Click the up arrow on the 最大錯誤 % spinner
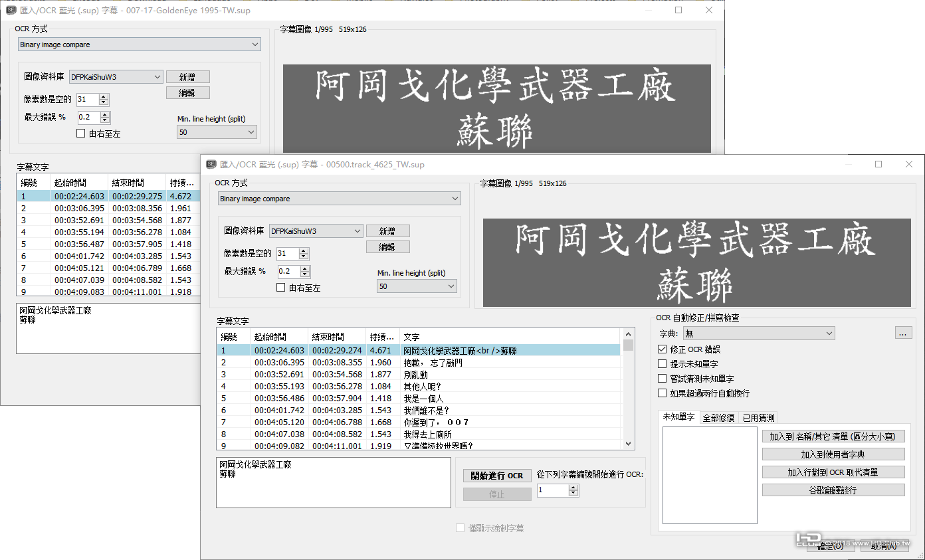This screenshot has width=925, height=560. [303, 268]
